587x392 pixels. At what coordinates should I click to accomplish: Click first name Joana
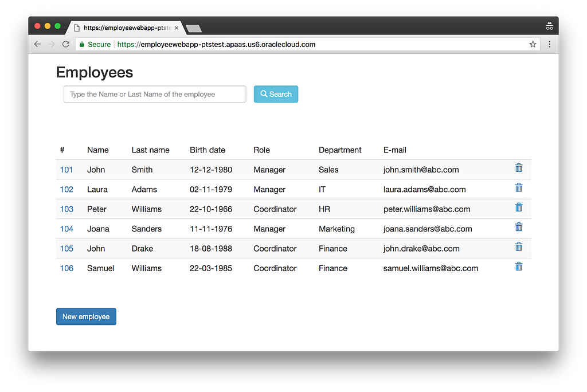[x=98, y=229]
